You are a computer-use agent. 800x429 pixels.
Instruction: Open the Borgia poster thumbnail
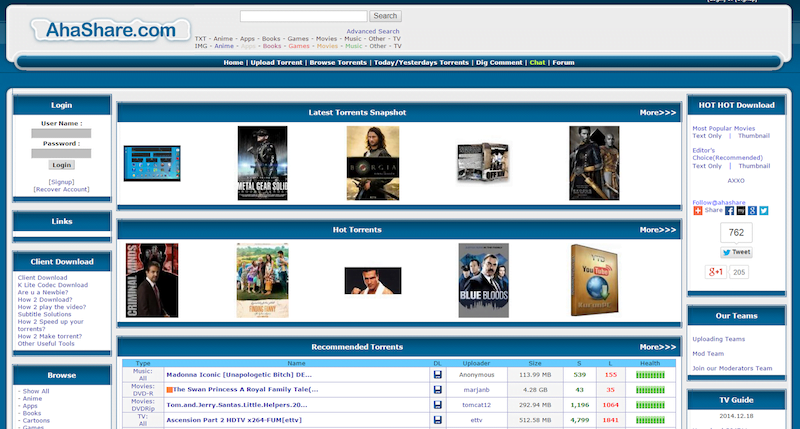coord(373,163)
